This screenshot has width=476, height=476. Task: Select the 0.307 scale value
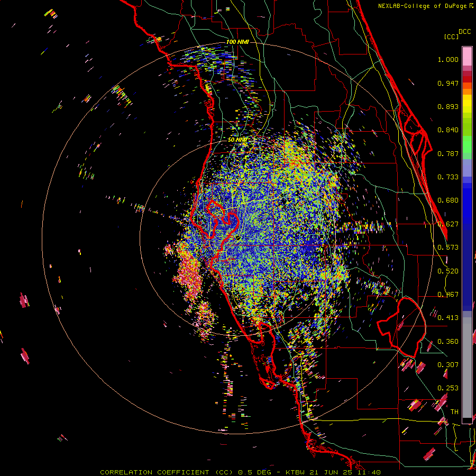pyautogui.click(x=448, y=364)
